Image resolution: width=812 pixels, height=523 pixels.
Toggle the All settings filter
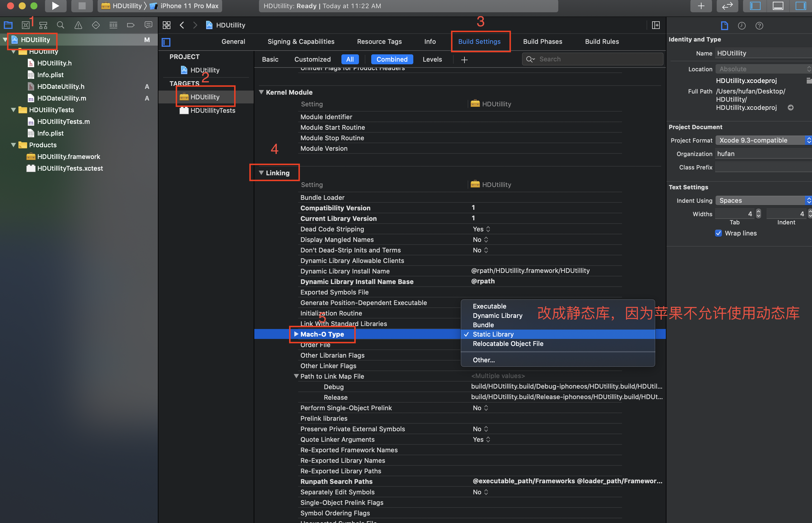click(x=350, y=59)
